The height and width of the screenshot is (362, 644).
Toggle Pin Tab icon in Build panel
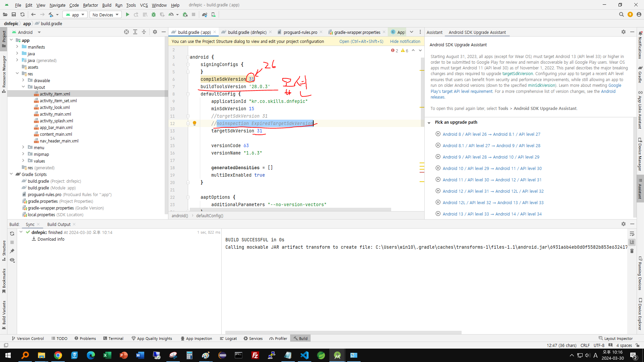pyautogui.click(x=12, y=251)
